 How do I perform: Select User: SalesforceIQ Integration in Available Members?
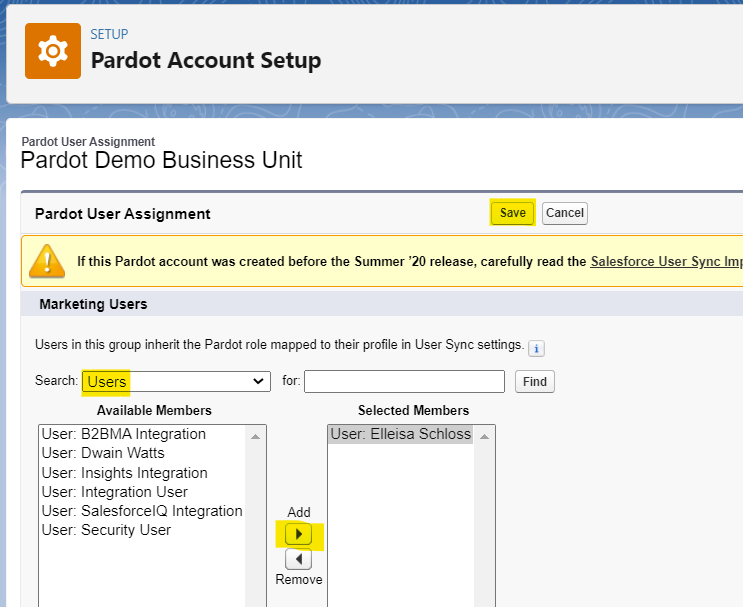[x=142, y=511]
